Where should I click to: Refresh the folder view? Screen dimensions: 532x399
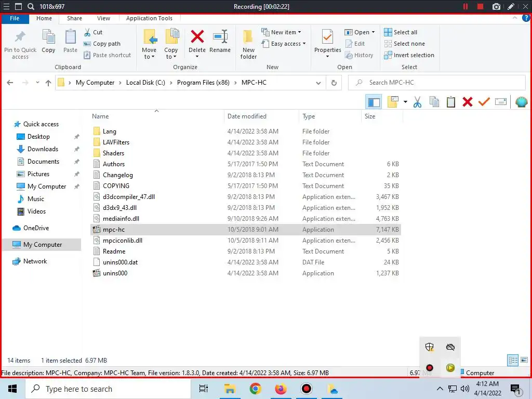[334, 83]
